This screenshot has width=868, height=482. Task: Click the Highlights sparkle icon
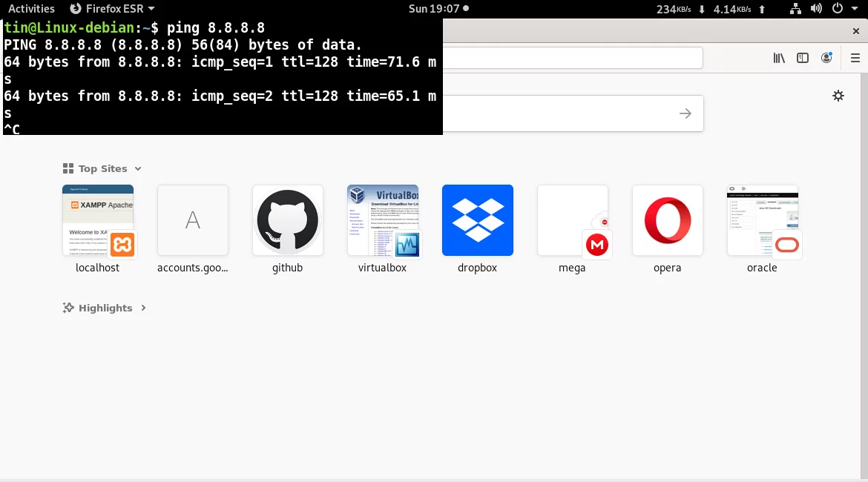click(x=68, y=308)
